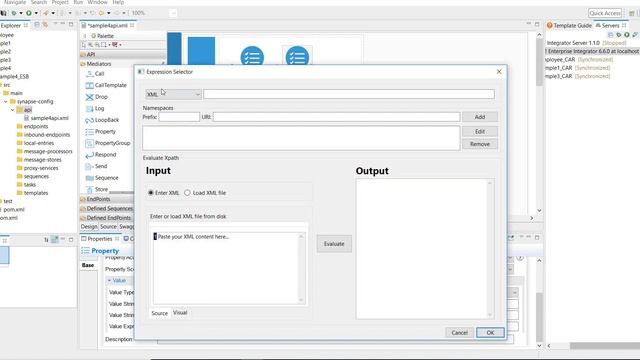Click the namespace Prefix input field
The height and width of the screenshot is (360, 640).
[179, 117]
